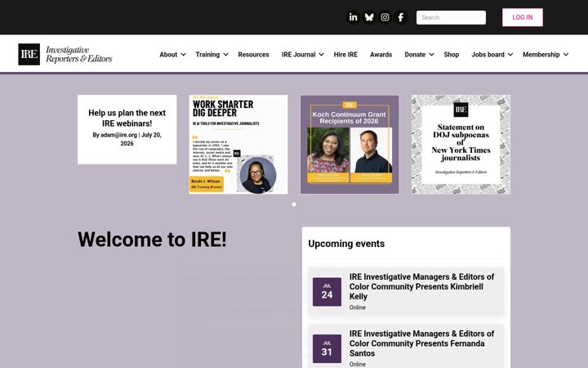The width and height of the screenshot is (588, 368).
Task: Open IRE's LinkedIn page icon
Action: click(x=354, y=17)
